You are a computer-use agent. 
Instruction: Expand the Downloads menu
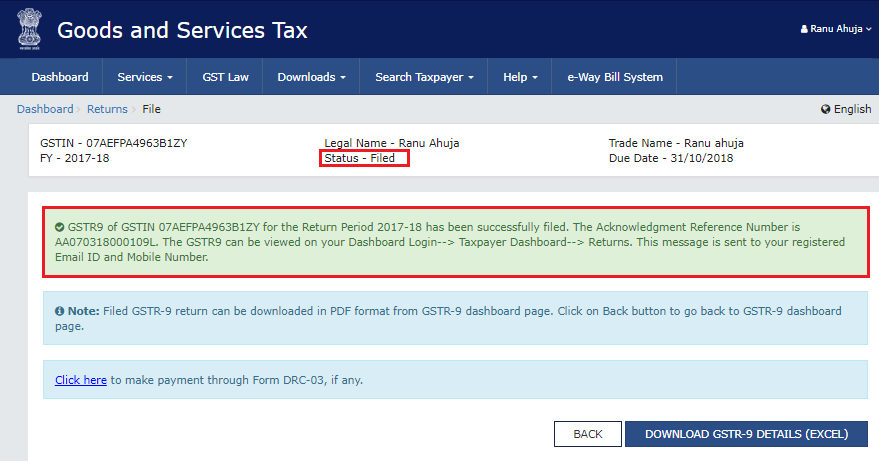click(x=311, y=77)
